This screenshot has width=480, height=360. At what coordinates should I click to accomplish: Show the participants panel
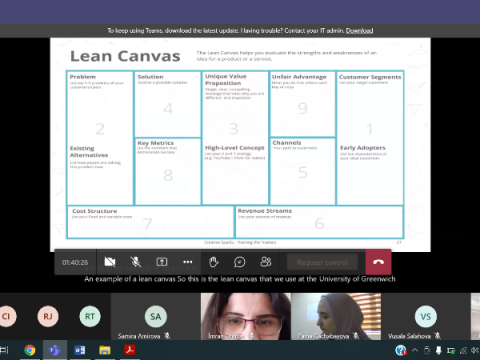pos(266,262)
